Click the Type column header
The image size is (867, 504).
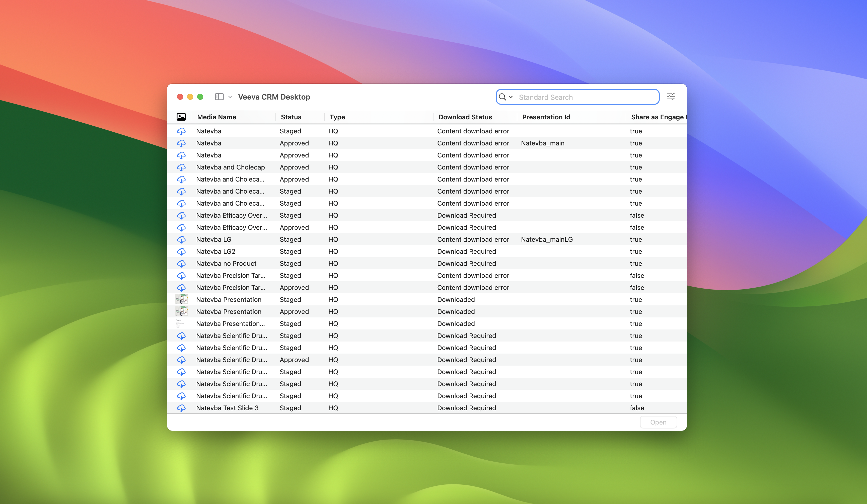click(x=337, y=117)
